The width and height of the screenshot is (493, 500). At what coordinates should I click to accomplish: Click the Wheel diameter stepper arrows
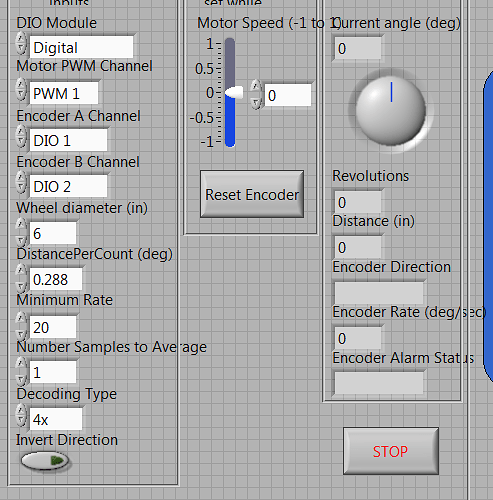pos(21,232)
